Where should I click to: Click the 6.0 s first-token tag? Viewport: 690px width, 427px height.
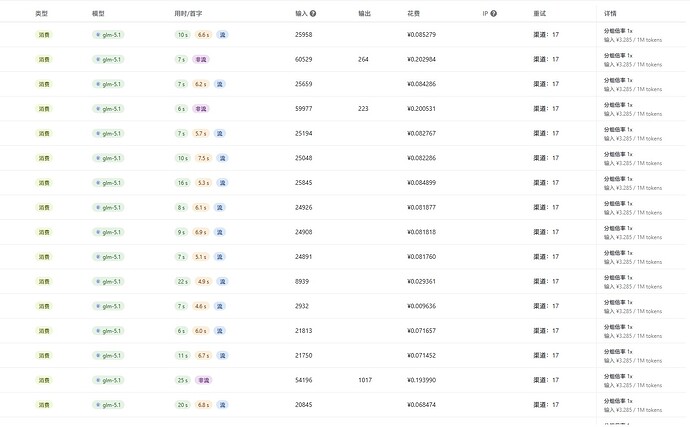201,331
